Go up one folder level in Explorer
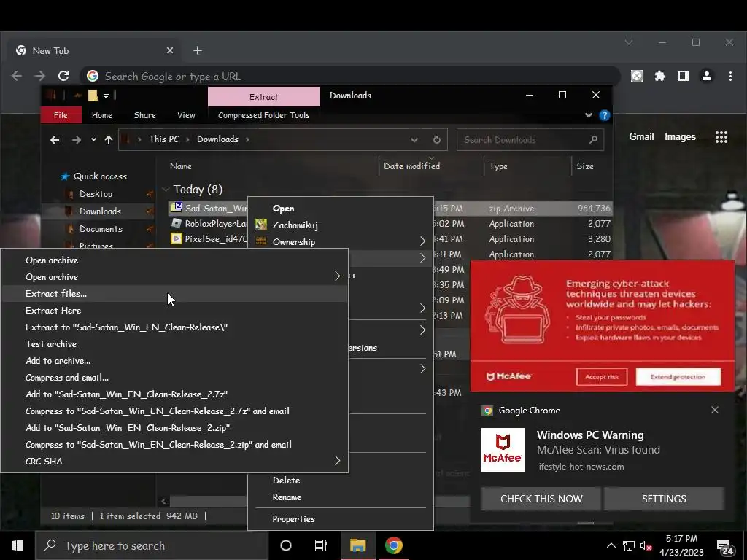The image size is (747, 560). coord(109,139)
